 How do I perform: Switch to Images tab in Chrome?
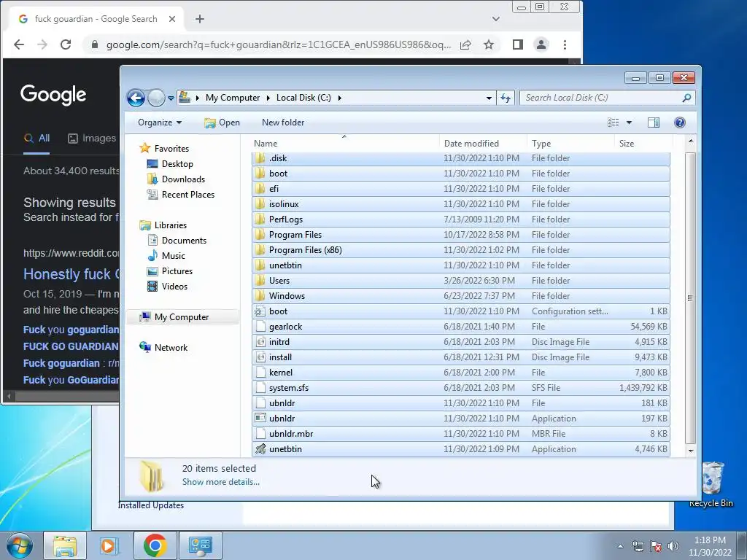tap(92, 138)
